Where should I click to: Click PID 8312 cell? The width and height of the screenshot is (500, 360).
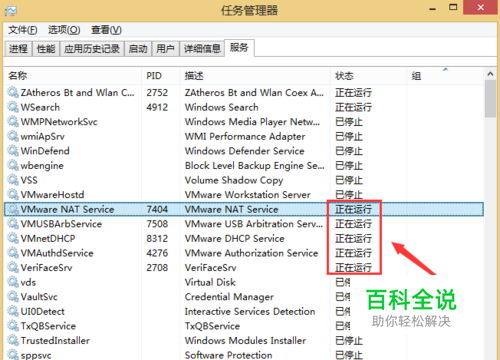pos(157,239)
